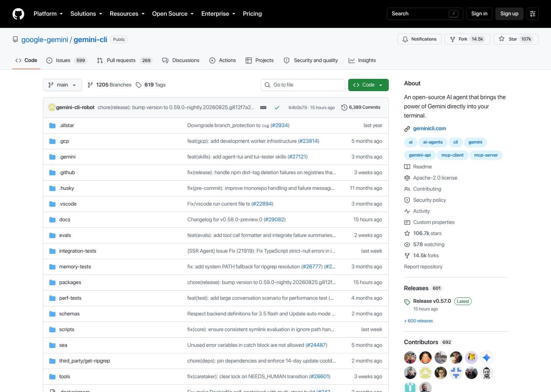This screenshot has height=392, width=551.
Task: Star the gemini-cli repository
Action: (x=516, y=39)
